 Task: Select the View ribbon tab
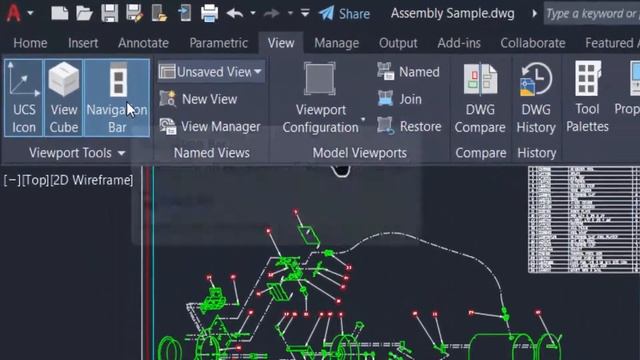pos(281,43)
